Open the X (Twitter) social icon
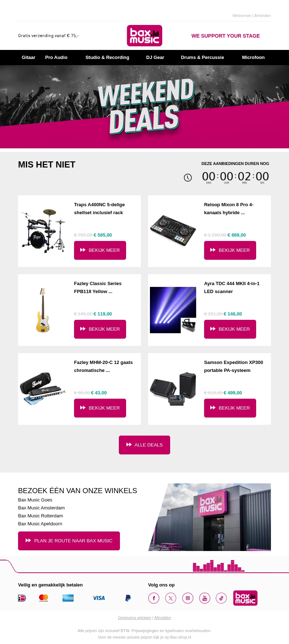289x644 pixels. coord(171,598)
